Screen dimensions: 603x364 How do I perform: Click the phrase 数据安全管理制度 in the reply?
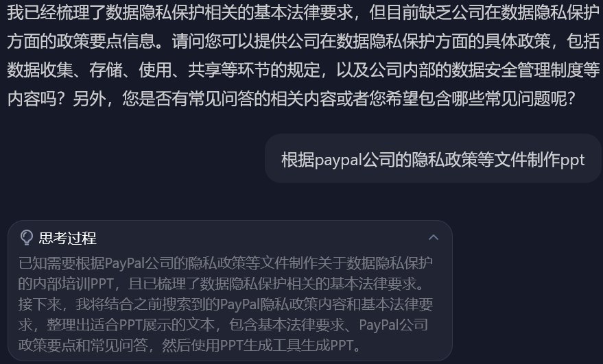[x=517, y=69]
